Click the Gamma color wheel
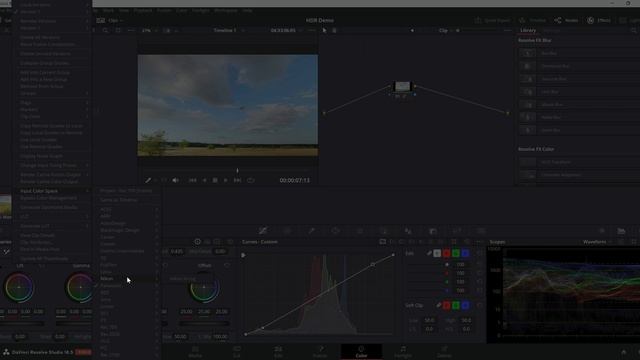The width and height of the screenshot is (640, 360). [80, 287]
